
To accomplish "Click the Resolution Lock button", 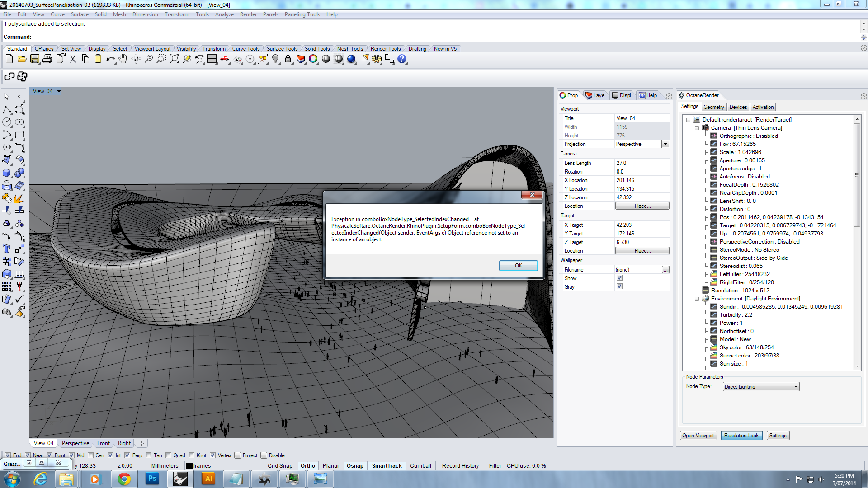I will click(x=741, y=436).
